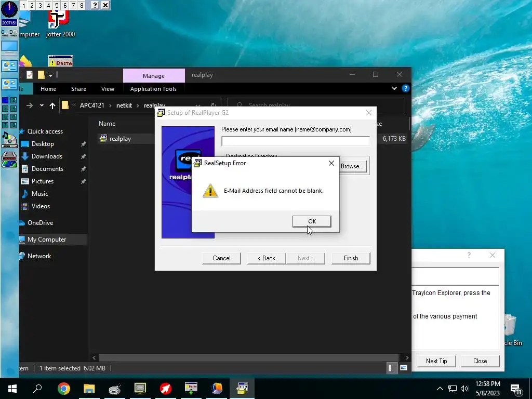Open the Customize Quick Access Toolbar dropdown
Screen dimensions: 532x399
pyautogui.click(x=50, y=75)
